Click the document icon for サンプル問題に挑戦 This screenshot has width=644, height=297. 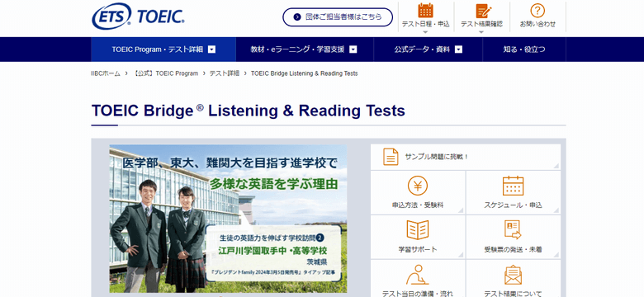391,157
